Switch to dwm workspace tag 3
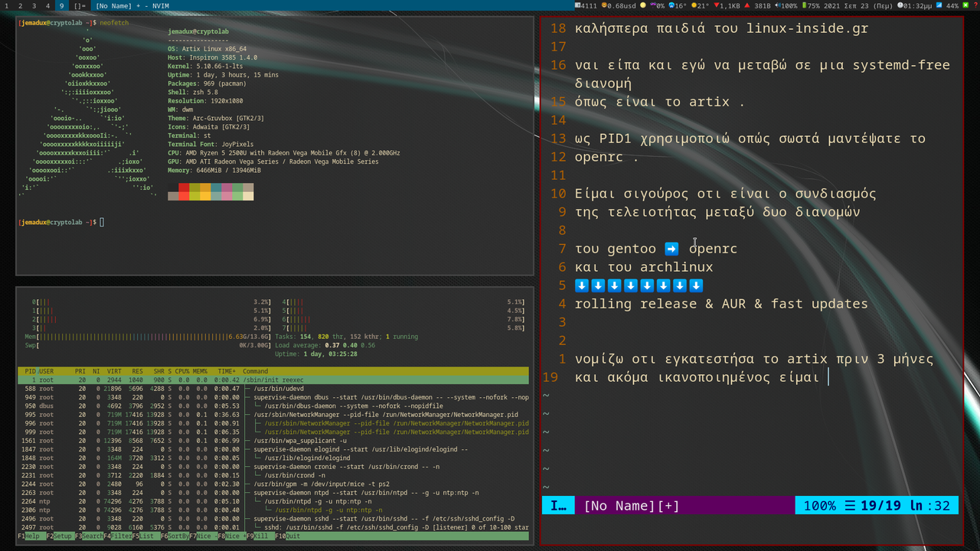Viewport: 980px width, 551px height. point(34,5)
